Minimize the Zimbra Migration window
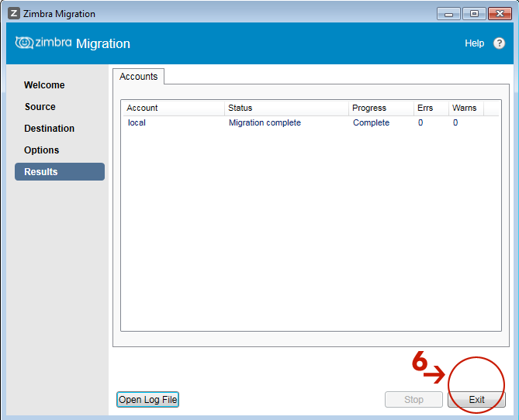This screenshot has width=519, height=420. tap(448, 14)
